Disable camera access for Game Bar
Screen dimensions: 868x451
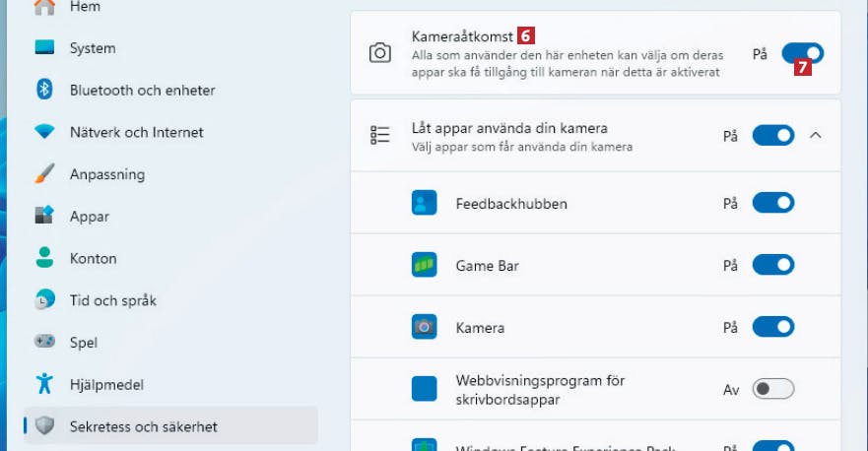(x=773, y=265)
